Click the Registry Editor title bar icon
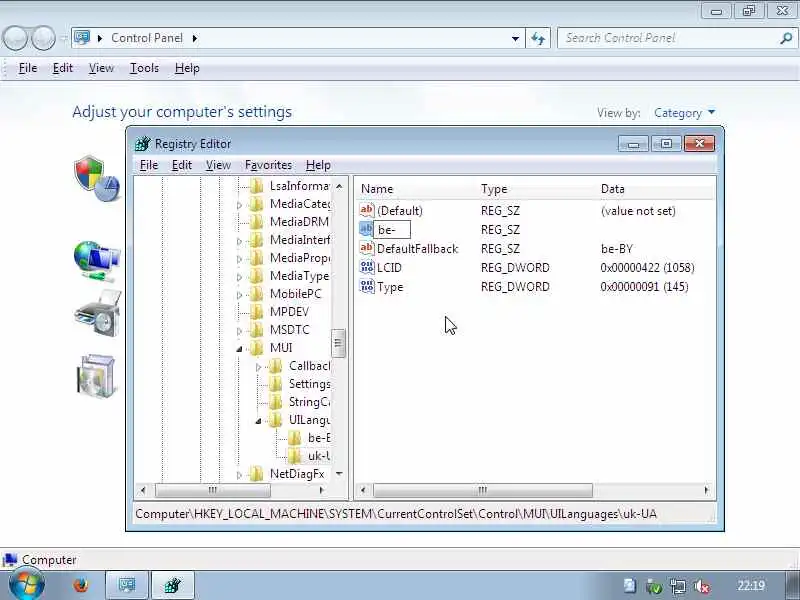This screenshot has width=800, height=600. click(143, 144)
